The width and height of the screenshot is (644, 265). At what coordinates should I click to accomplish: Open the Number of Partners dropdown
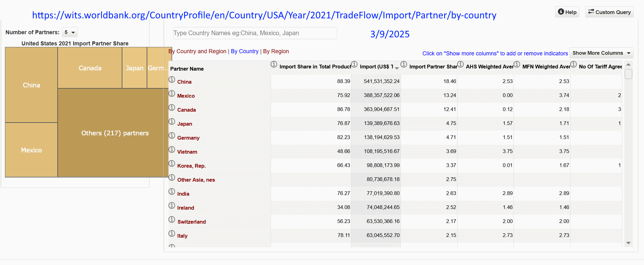point(70,32)
